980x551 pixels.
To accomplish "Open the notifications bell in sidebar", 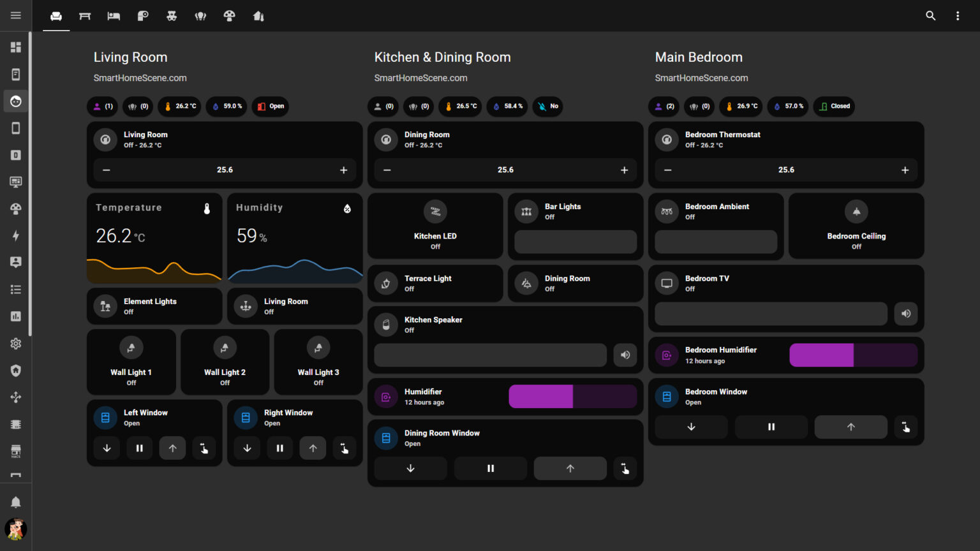I will tap(16, 502).
